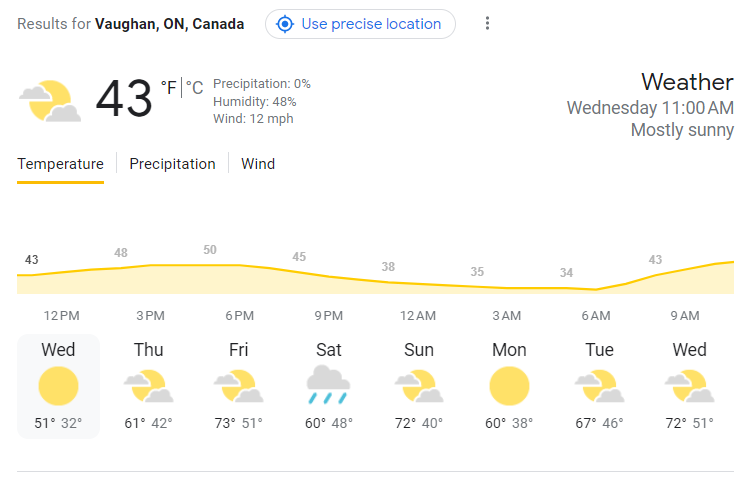Select the Temperature tab
The image size is (750, 483).
[x=60, y=164]
